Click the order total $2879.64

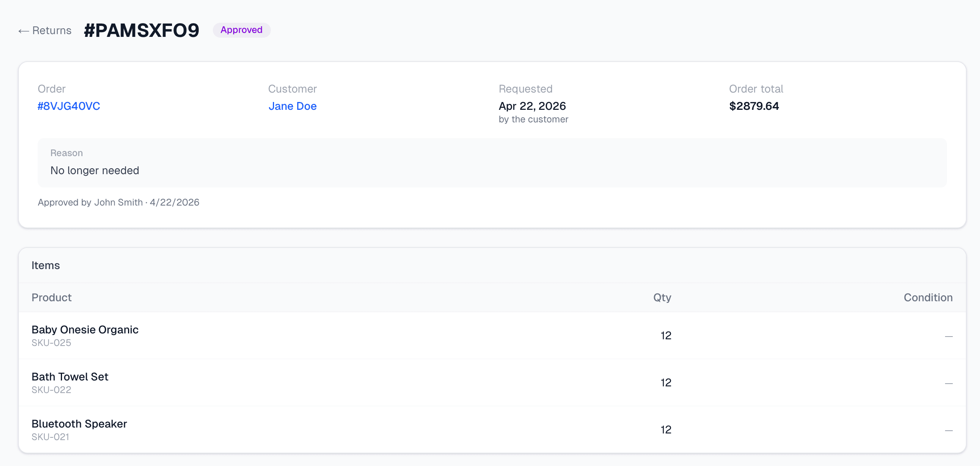coord(754,106)
